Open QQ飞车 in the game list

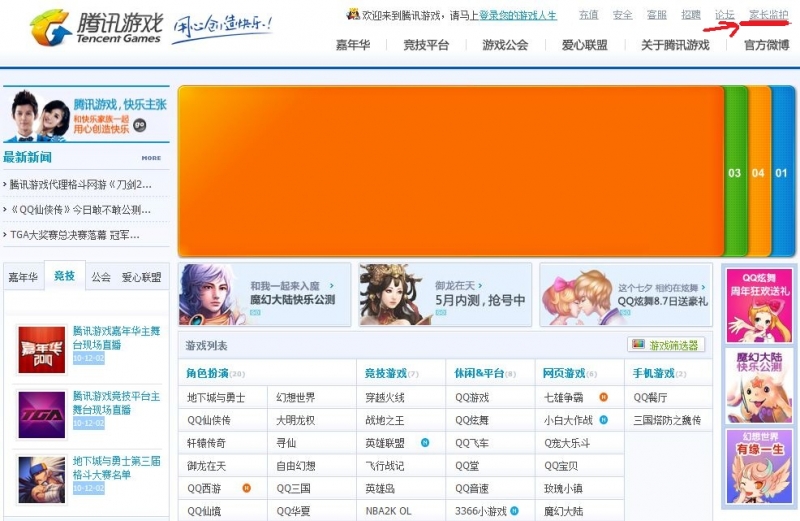click(x=472, y=443)
